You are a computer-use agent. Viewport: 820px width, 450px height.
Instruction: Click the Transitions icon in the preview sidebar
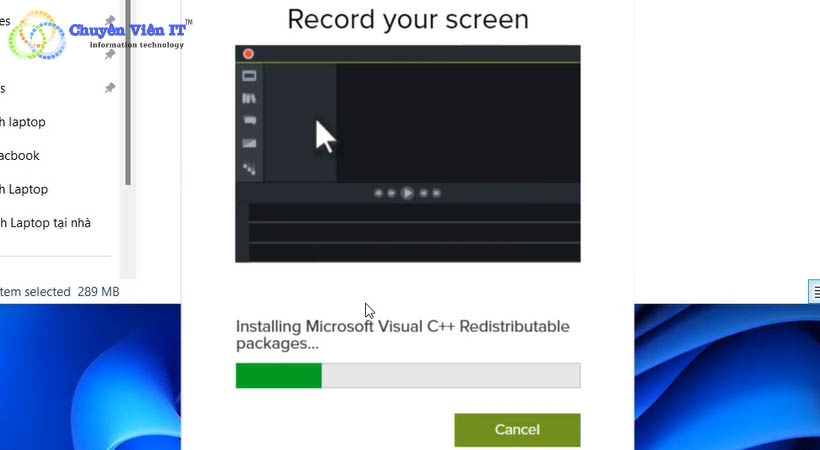(249, 144)
